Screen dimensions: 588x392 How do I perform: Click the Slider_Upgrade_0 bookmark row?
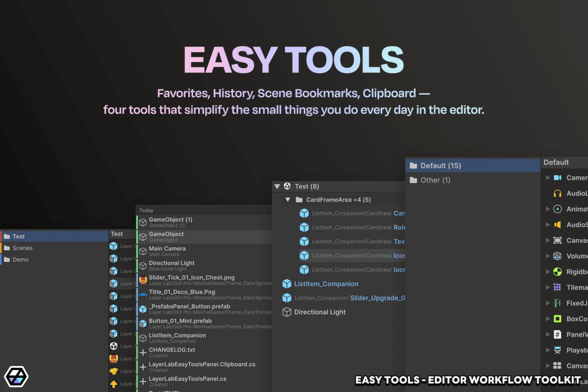coord(339,298)
